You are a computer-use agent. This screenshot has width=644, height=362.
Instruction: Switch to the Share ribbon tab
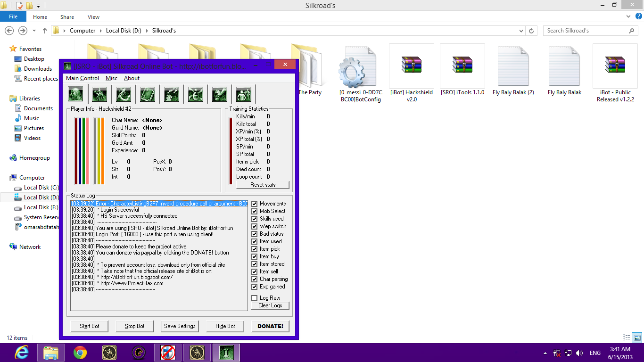[x=67, y=16]
